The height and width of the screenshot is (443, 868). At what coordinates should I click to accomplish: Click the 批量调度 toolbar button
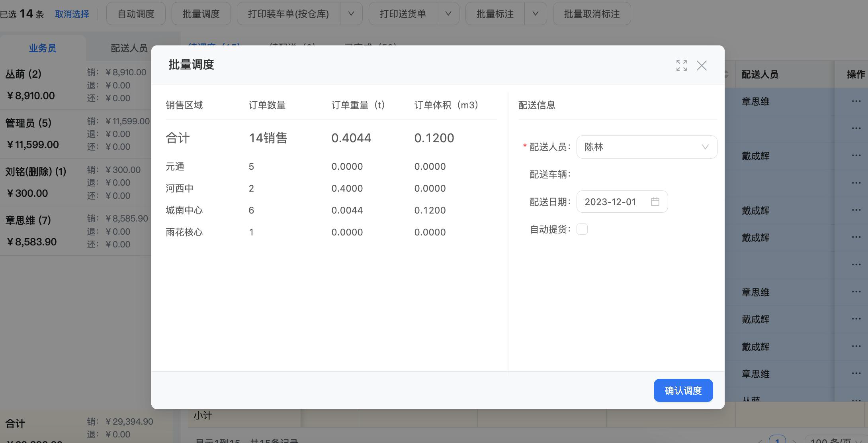201,13
